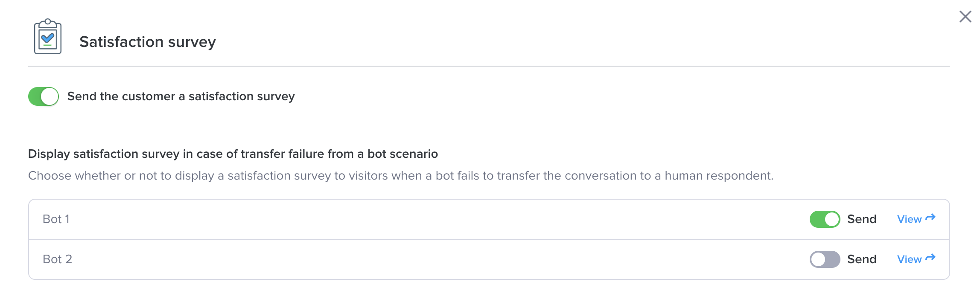The height and width of the screenshot is (308, 980).
Task: Disable the send customer satisfaction survey toggle
Action: (x=44, y=96)
